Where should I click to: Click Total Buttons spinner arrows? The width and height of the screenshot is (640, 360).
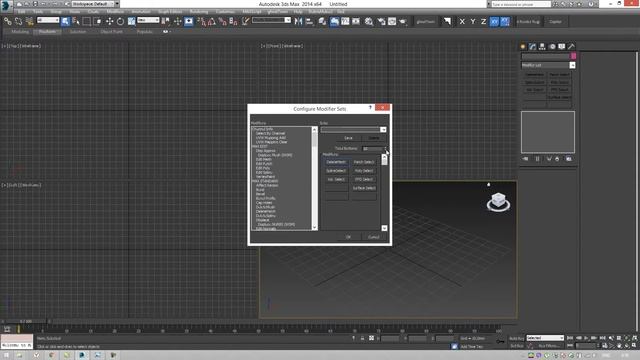[x=385, y=149]
